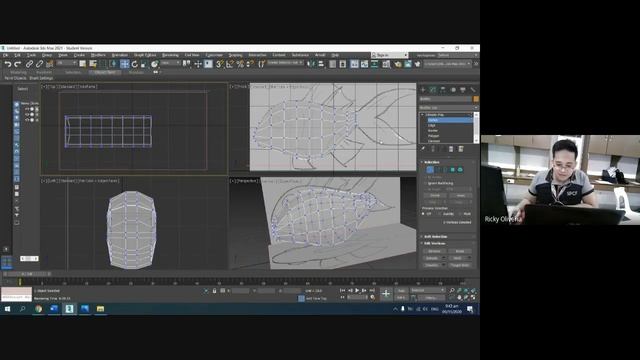Open the Views menu
The height and width of the screenshot is (360, 640).
tap(62, 55)
